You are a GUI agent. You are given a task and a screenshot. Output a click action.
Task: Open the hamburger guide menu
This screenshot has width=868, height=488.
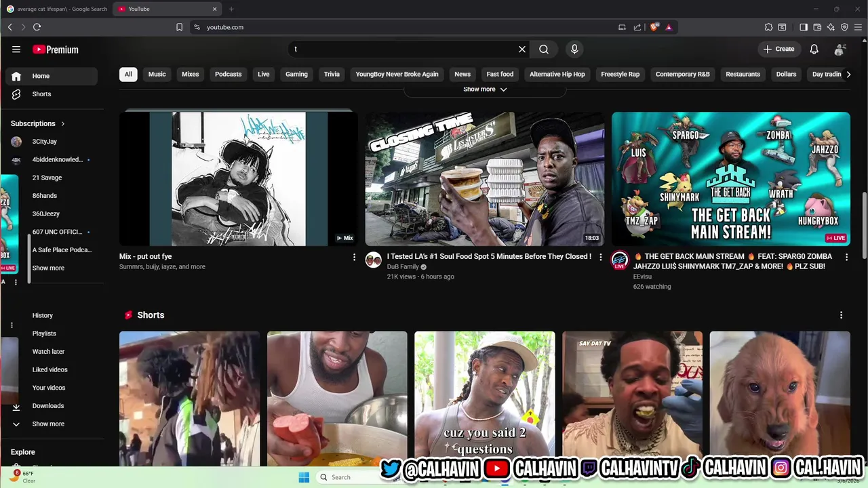coord(16,49)
